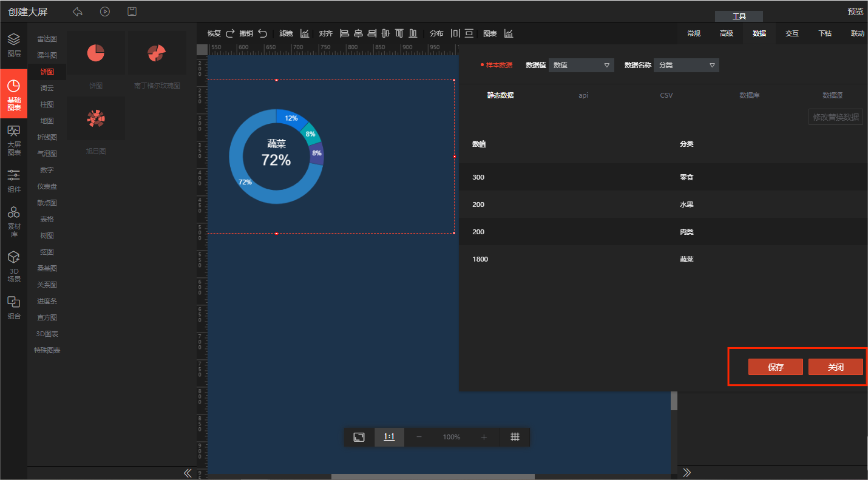Select the 样本数据 radio option
Screen dimensions: 868x480
click(497, 65)
